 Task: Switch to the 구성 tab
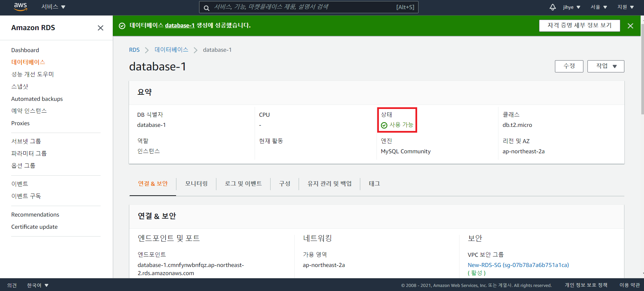284,183
